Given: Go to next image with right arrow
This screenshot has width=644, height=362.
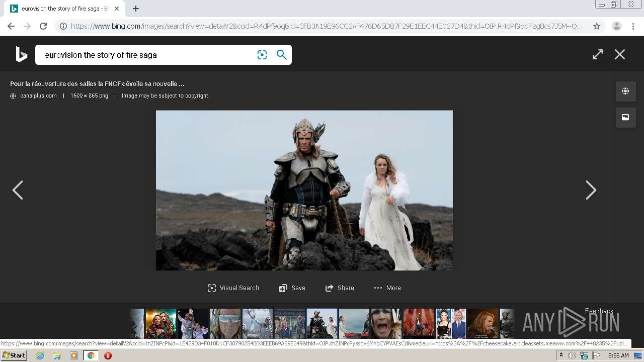Looking at the screenshot, I should [591, 190].
